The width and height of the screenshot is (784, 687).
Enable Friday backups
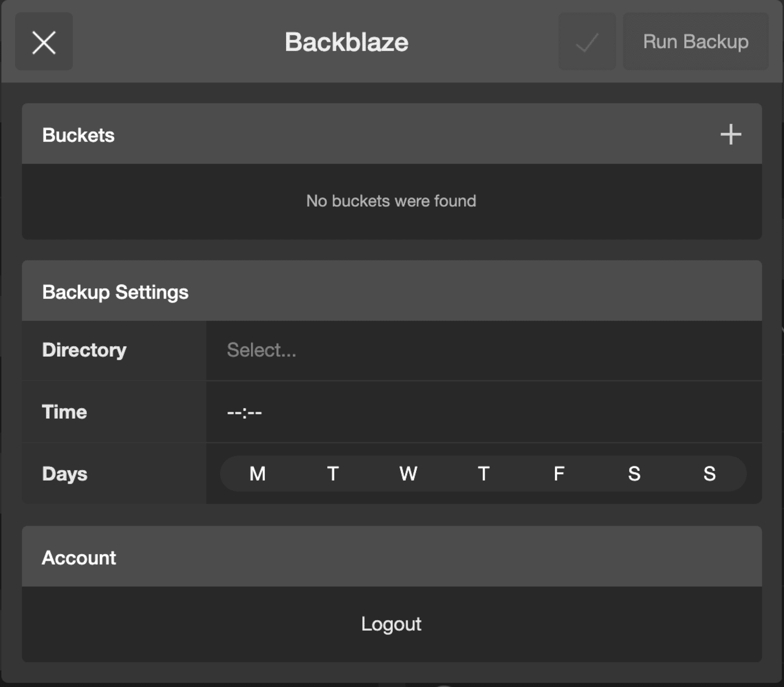point(558,474)
